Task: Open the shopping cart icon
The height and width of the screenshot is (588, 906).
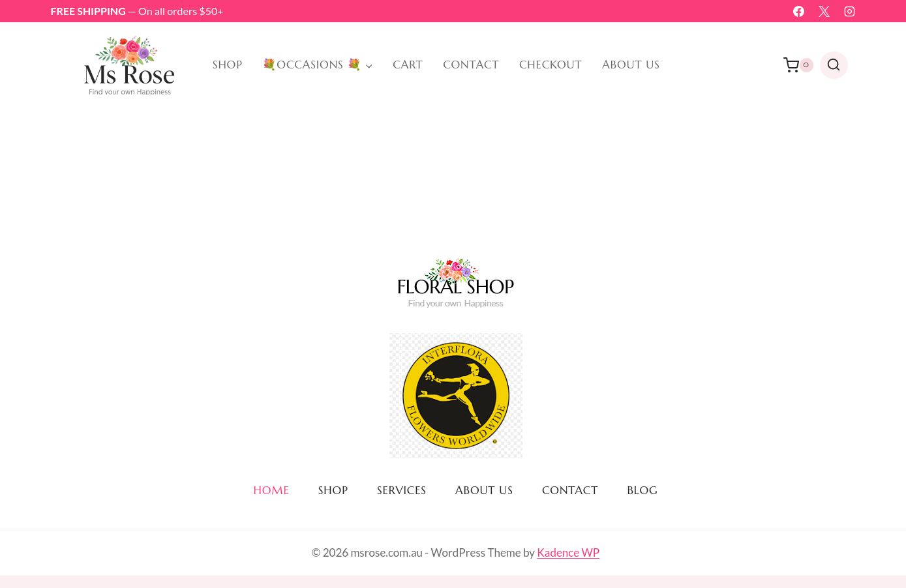Action: 791,65
